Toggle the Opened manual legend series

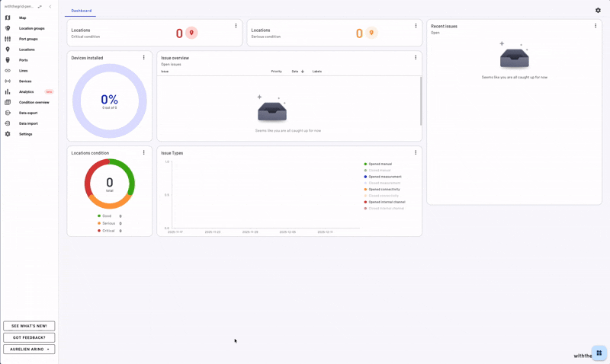[379, 164]
